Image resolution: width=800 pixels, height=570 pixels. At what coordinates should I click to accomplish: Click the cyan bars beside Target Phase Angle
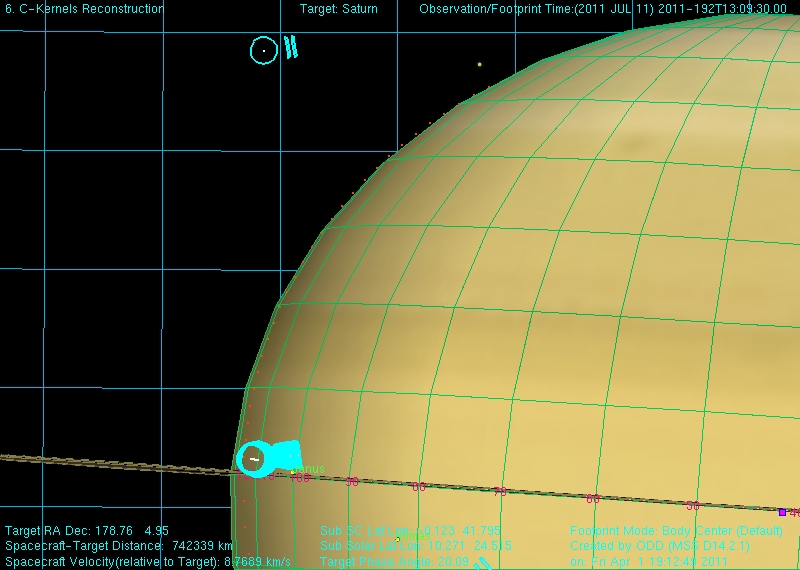pyautogui.click(x=483, y=564)
